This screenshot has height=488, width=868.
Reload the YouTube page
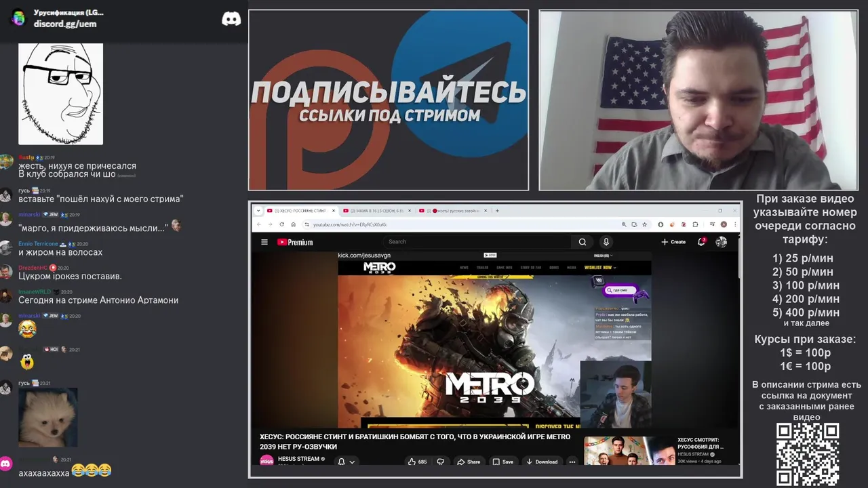282,224
